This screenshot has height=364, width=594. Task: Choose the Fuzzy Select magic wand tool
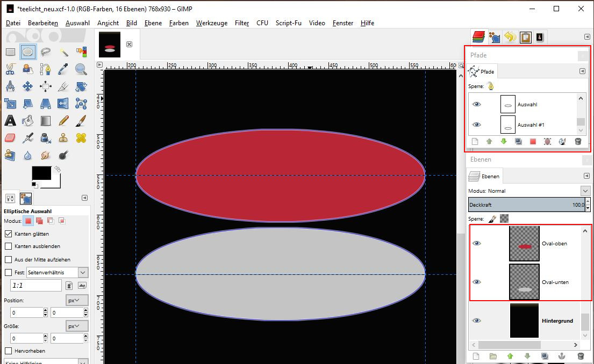64,52
